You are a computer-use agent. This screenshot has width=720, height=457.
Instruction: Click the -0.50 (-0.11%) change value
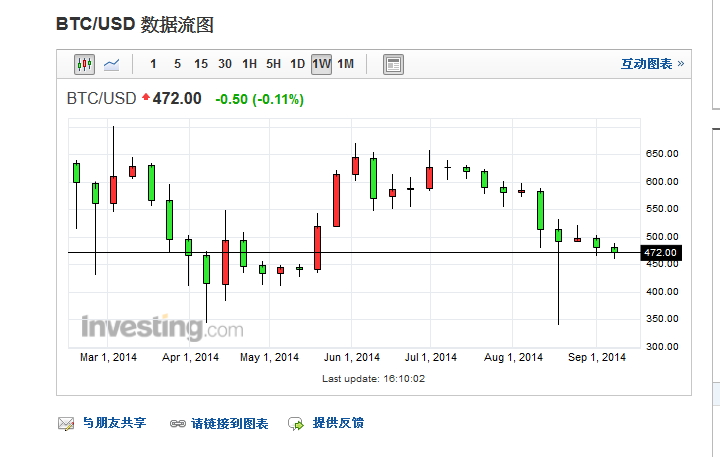259,99
